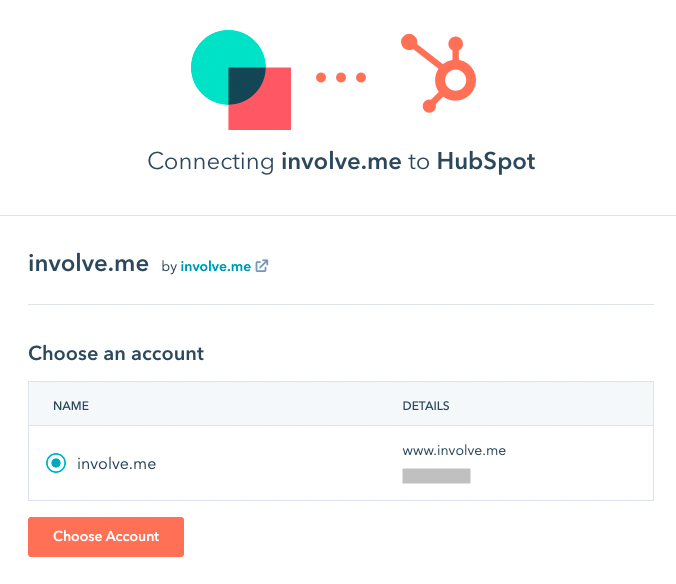Click the large involve.me app title

pyautogui.click(x=88, y=264)
